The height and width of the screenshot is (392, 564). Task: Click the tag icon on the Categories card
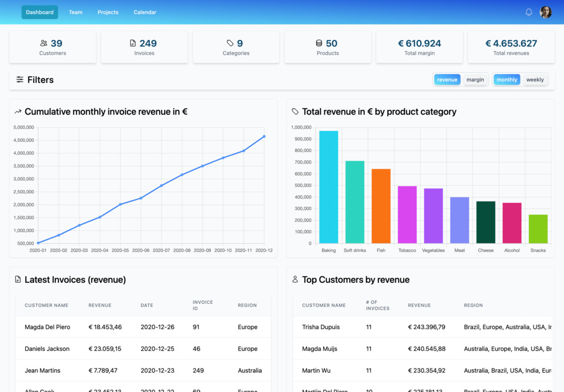229,43
